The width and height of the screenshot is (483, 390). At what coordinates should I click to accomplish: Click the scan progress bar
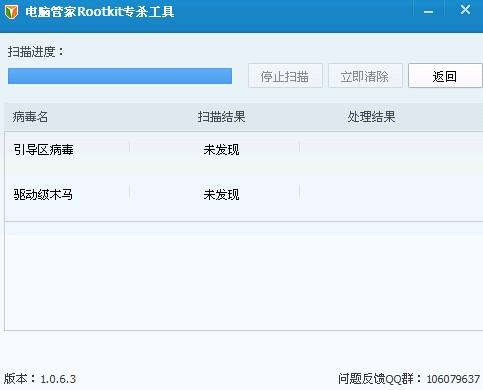pos(120,76)
